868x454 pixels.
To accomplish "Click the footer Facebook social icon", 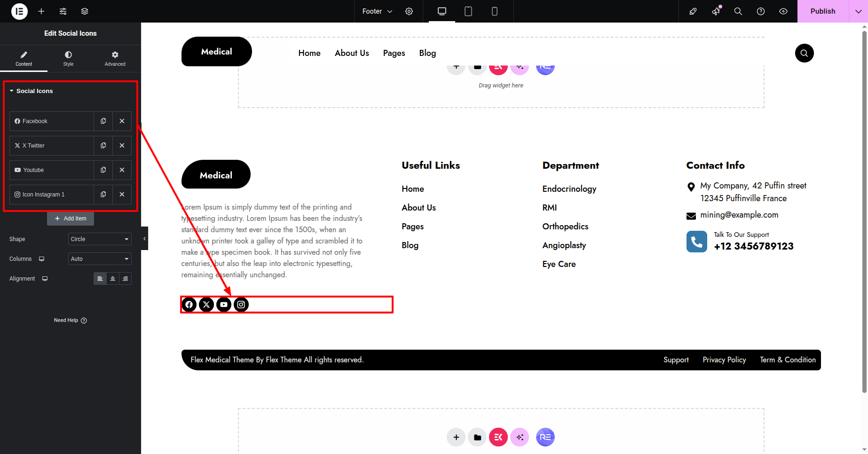I will pos(189,305).
